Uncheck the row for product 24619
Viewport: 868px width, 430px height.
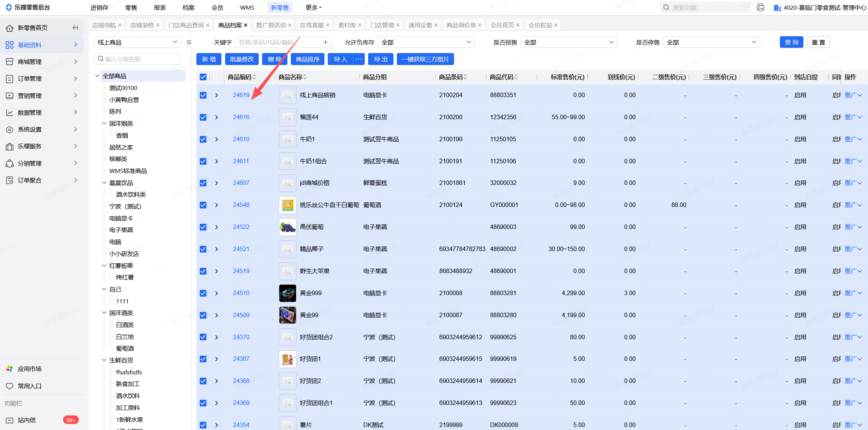pyautogui.click(x=203, y=95)
